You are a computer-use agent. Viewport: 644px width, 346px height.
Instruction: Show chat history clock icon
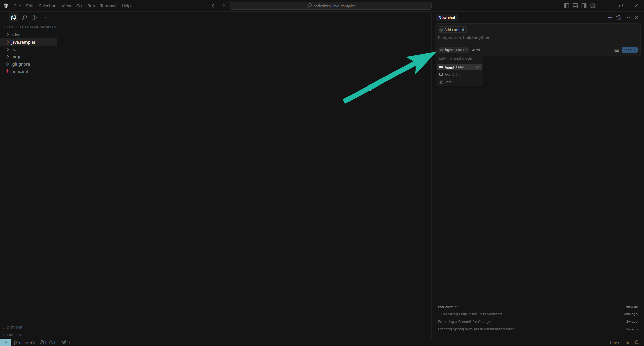(619, 18)
